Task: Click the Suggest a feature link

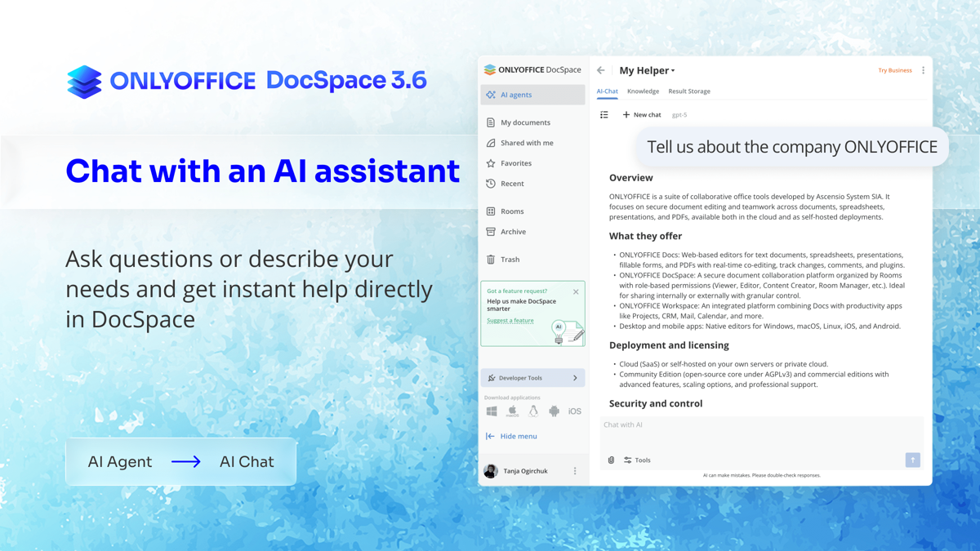Action: click(x=510, y=321)
